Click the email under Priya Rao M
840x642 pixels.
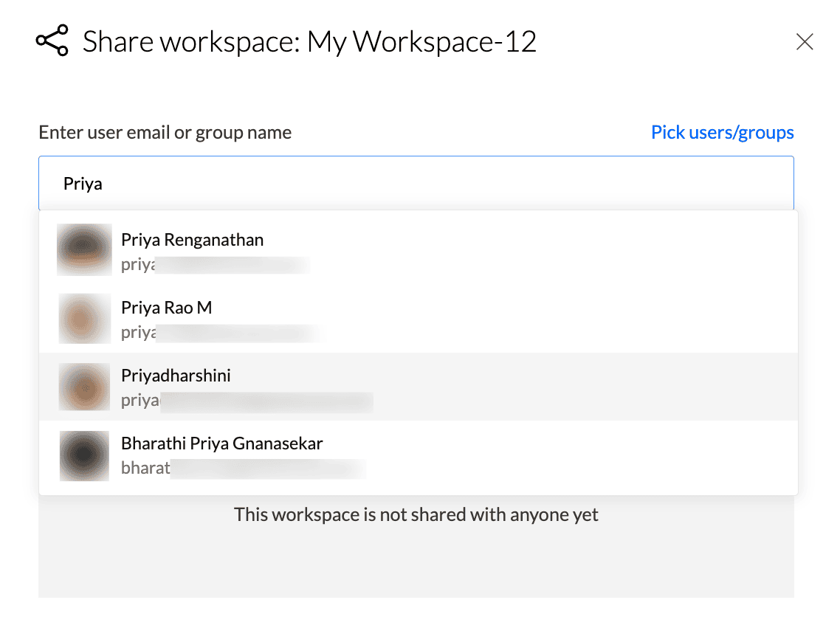coord(221,333)
